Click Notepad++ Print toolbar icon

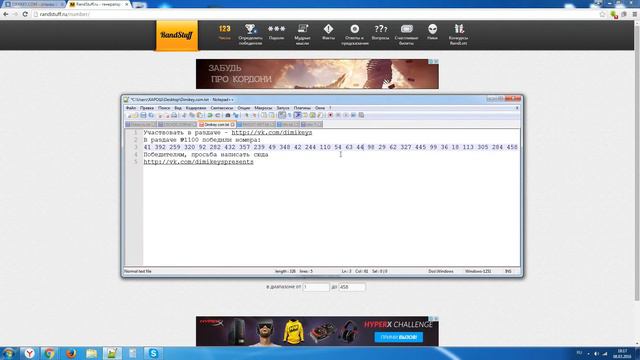coord(174,116)
